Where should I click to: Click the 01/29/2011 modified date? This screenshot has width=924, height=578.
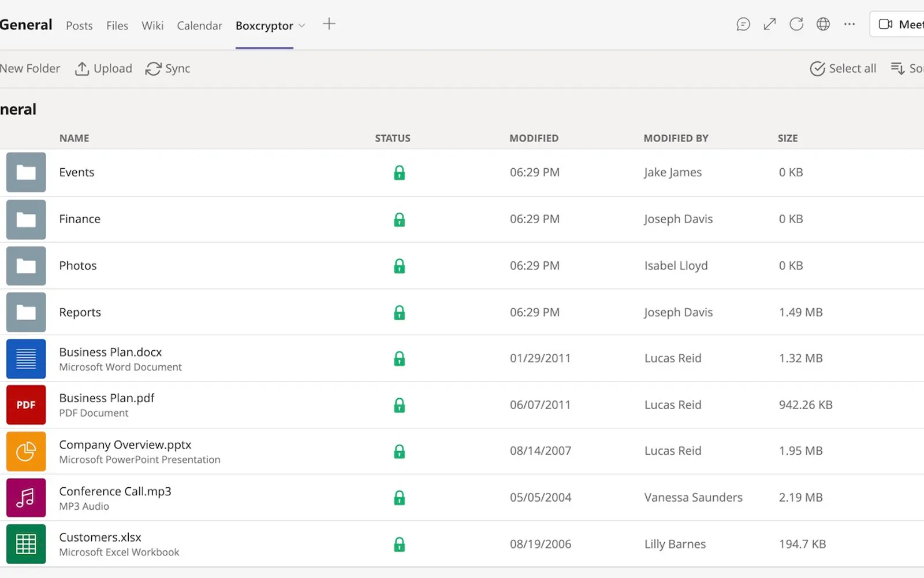coord(540,358)
